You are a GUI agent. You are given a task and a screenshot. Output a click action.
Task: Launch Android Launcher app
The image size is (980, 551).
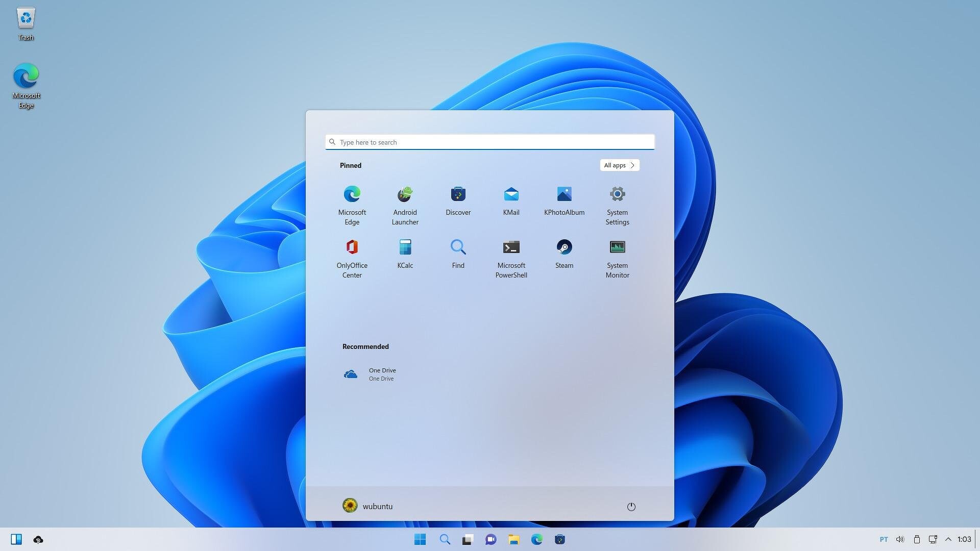(x=405, y=203)
